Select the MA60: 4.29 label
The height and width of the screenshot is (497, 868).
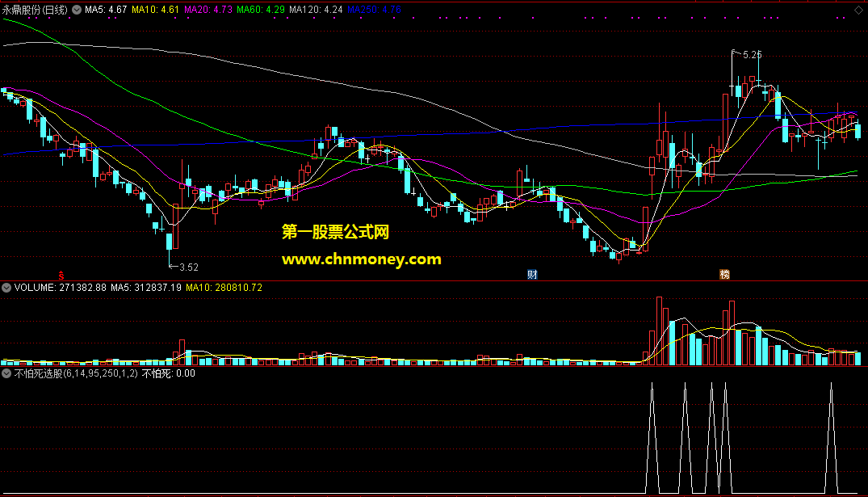pyautogui.click(x=261, y=10)
